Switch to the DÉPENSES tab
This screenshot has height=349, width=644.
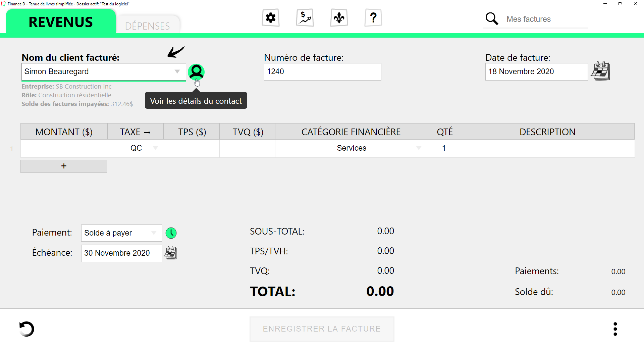coord(147,26)
